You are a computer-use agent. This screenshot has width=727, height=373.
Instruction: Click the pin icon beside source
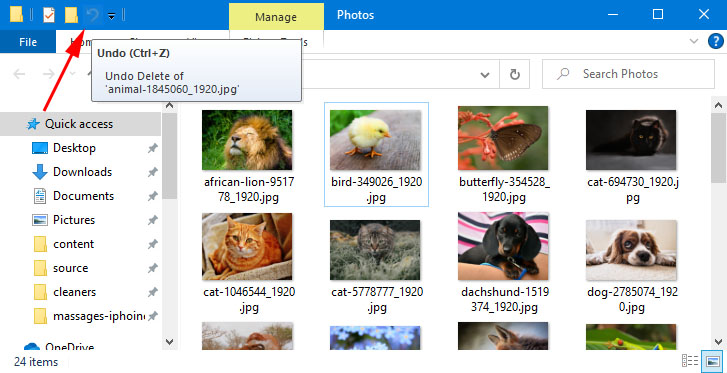point(152,269)
